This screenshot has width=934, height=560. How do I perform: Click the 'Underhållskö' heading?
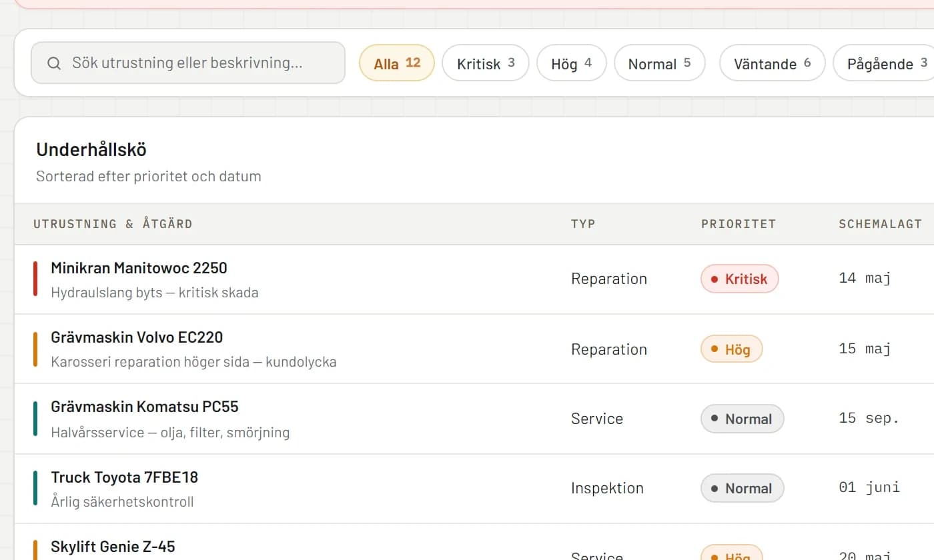coord(91,149)
